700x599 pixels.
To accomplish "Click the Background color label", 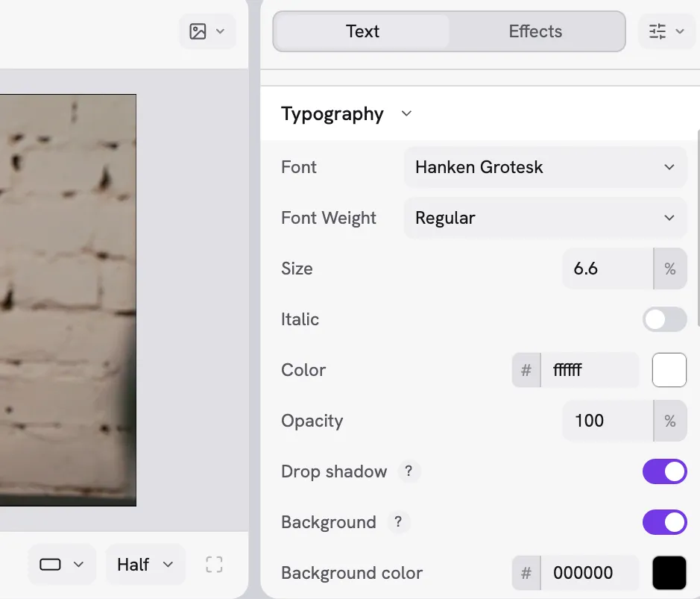I will click(x=352, y=573).
